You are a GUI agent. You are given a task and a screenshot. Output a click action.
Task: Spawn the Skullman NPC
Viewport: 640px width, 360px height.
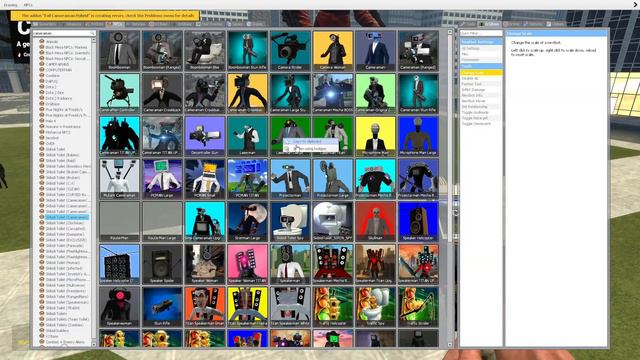point(376,221)
